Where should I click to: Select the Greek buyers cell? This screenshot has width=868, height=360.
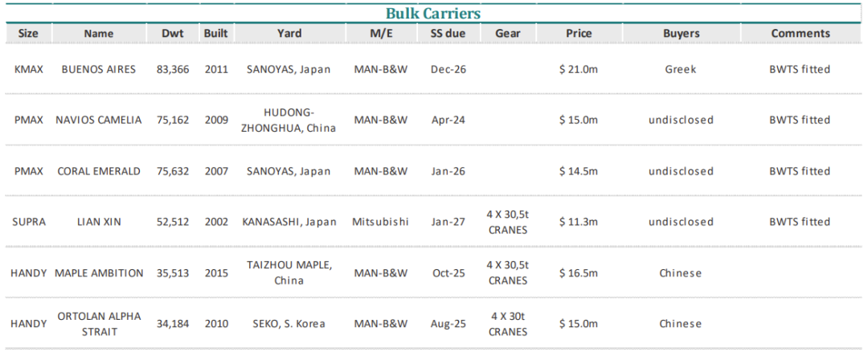pyautogui.click(x=681, y=70)
